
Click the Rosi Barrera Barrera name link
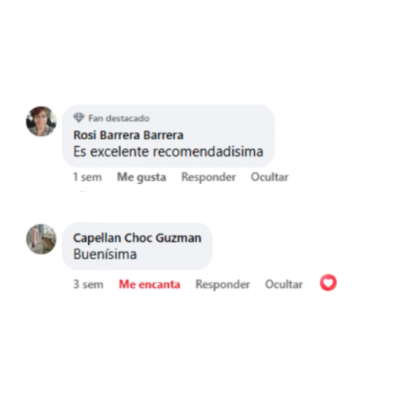pyautogui.click(x=128, y=135)
